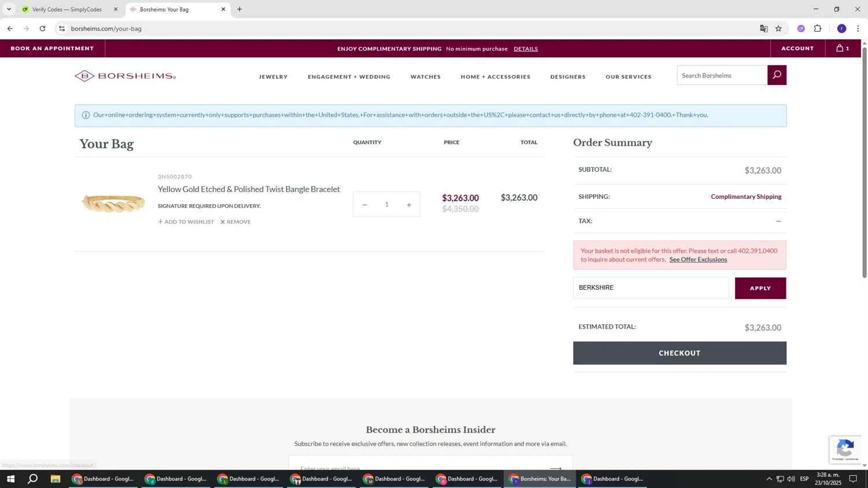Click the ESP language indicator
The image size is (868, 488).
[x=804, y=479]
